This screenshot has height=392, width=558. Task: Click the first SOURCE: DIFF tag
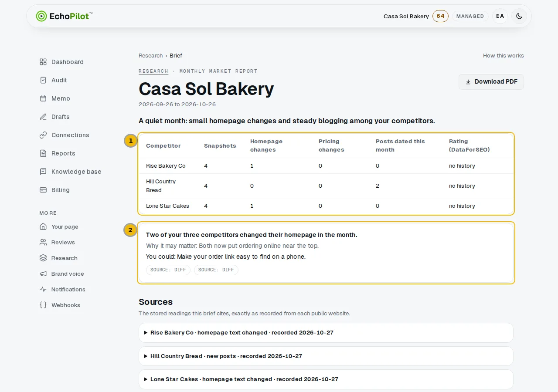pos(168,270)
